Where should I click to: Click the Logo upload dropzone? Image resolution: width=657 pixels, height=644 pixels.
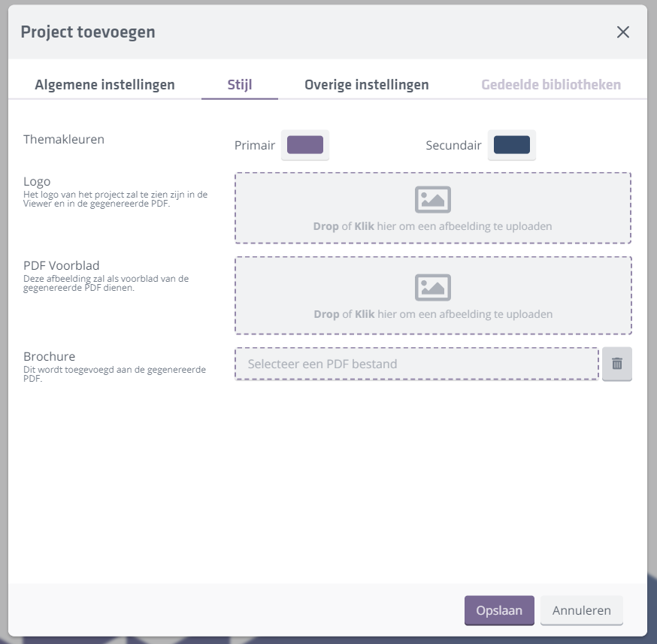point(434,208)
